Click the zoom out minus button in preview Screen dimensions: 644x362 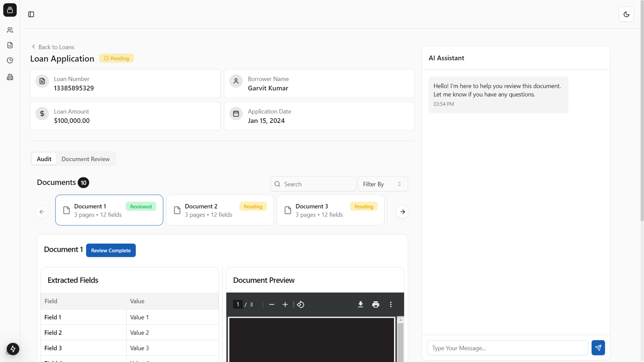(x=272, y=304)
